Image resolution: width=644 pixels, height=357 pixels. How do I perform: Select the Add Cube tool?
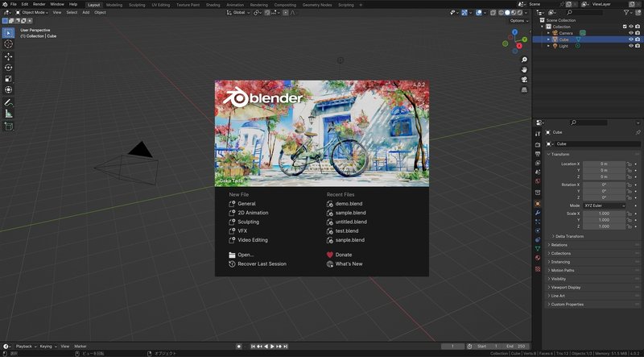tap(8, 127)
